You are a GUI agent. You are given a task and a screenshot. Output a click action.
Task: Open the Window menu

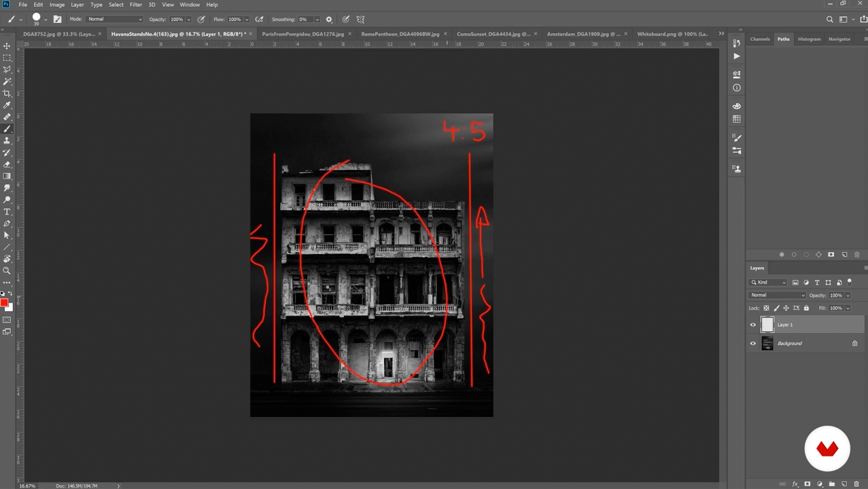190,5
